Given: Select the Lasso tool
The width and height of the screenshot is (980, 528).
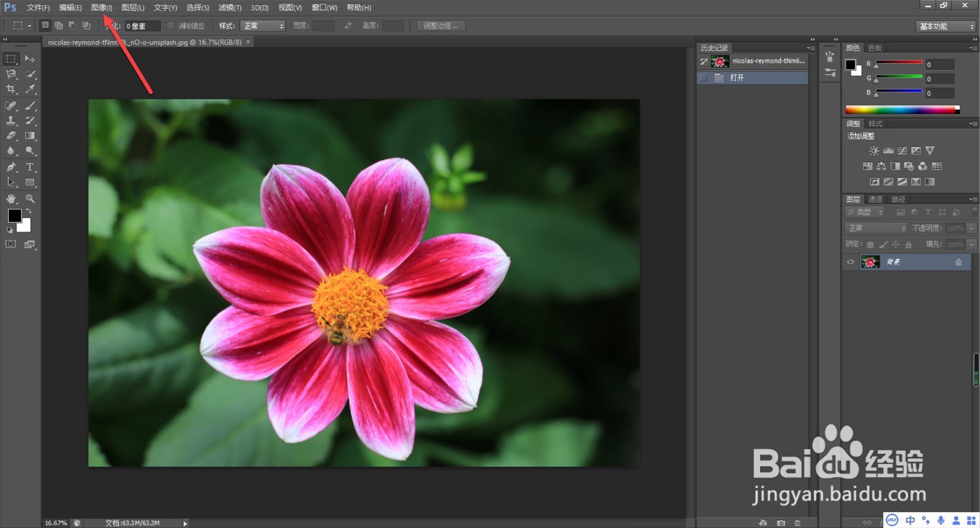Looking at the screenshot, I should (11, 74).
